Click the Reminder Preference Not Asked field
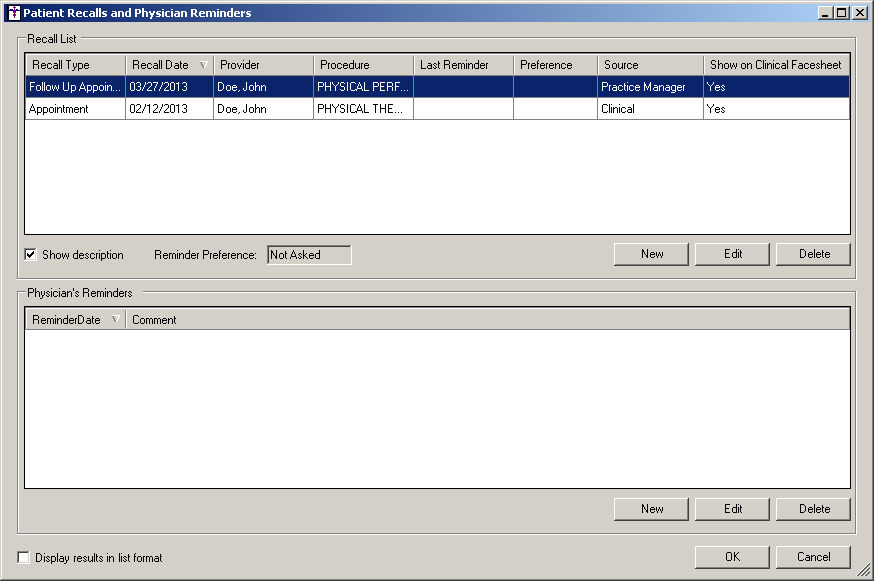Viewport: 874px width, 581px height. click(x=309, y=255)
